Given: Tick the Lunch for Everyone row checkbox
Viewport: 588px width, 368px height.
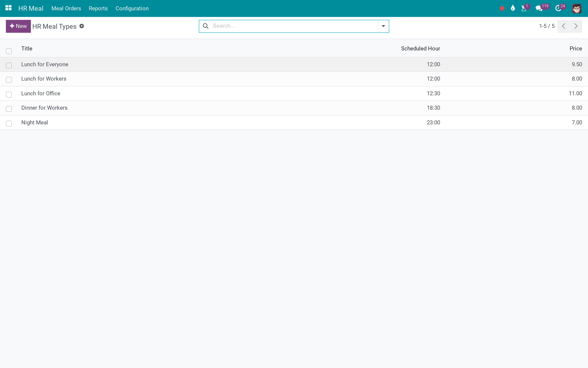Looking at the screenshot, I should coord(9,66).
